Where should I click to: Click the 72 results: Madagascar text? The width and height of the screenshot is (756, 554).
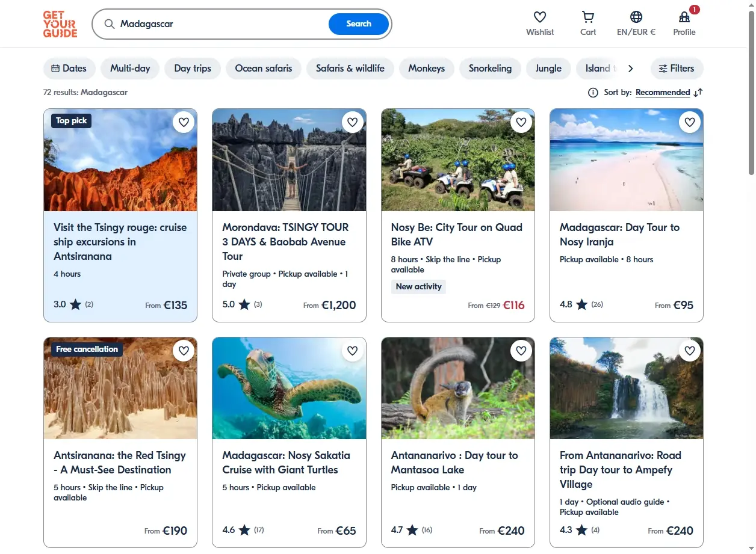pyautogui.click(x=85, y=93)
